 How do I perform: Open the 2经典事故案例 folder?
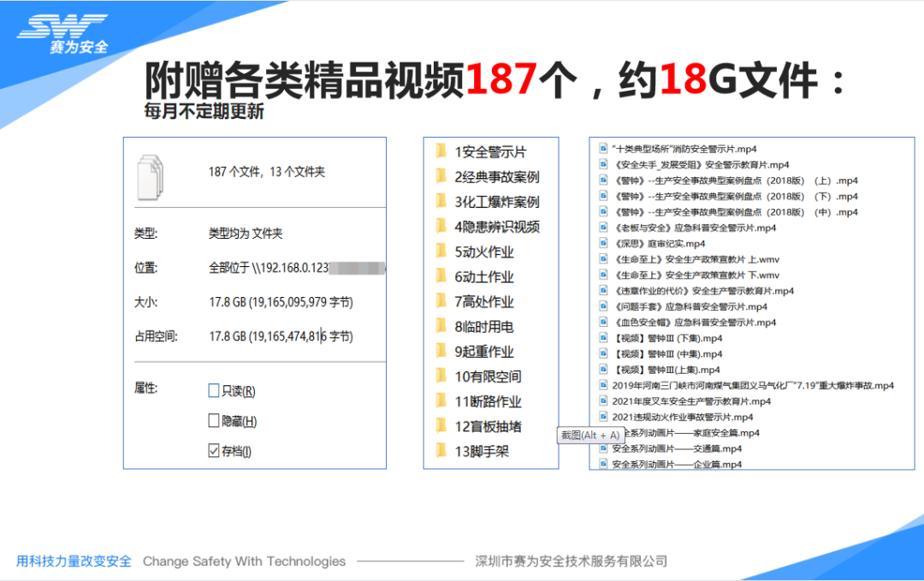point(496,177)
